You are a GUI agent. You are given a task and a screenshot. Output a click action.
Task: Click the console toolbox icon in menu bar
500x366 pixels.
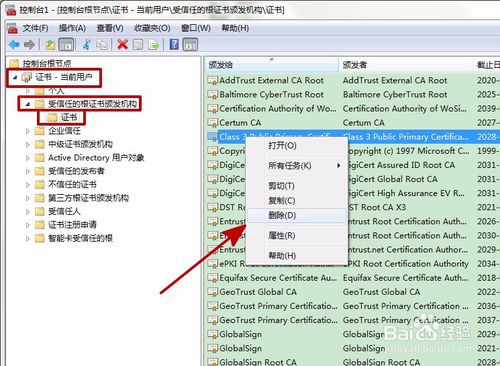(13, 28)
